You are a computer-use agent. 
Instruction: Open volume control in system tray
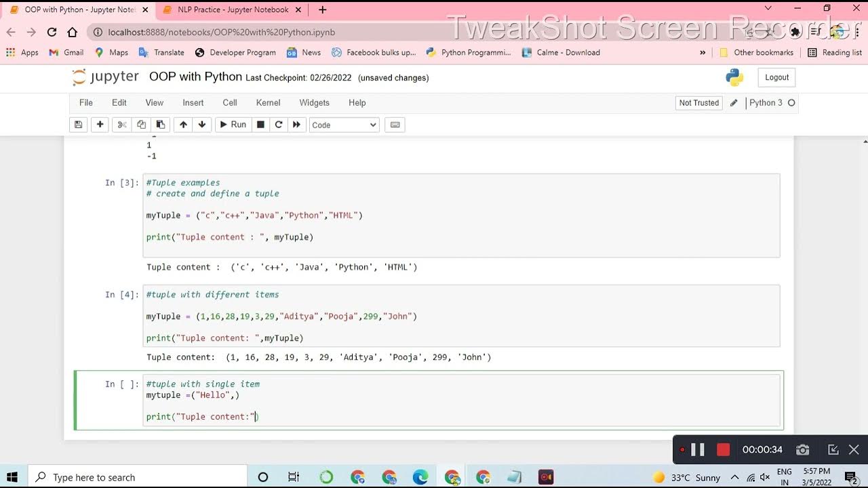click(x=764, y=477)
